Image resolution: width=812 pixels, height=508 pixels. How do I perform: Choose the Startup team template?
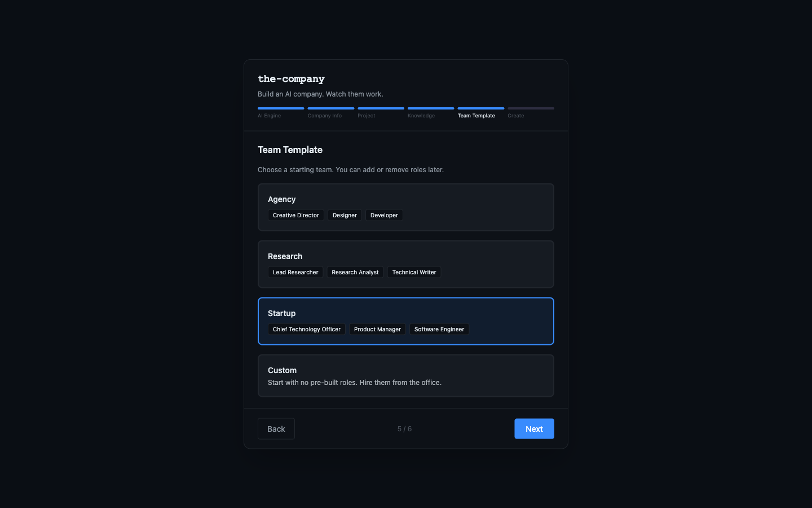pyautogui.click(x=405, y=321)
